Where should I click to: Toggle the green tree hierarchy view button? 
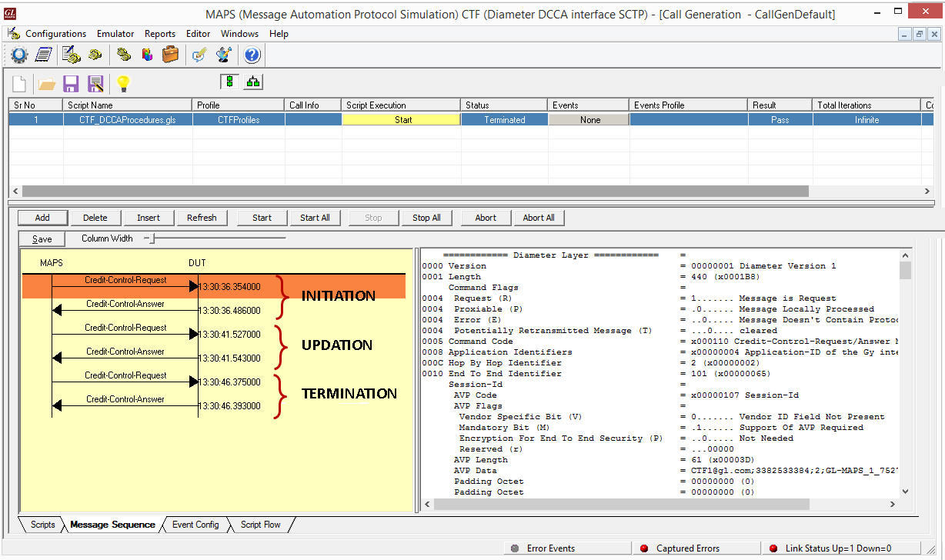pyautogui.click(x=254, y=82)
